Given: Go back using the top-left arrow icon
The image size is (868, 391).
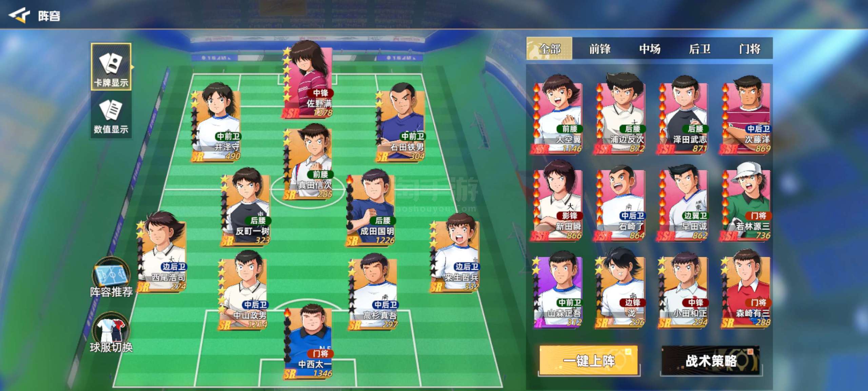Looking at the screenshot, I should [19, 15].
